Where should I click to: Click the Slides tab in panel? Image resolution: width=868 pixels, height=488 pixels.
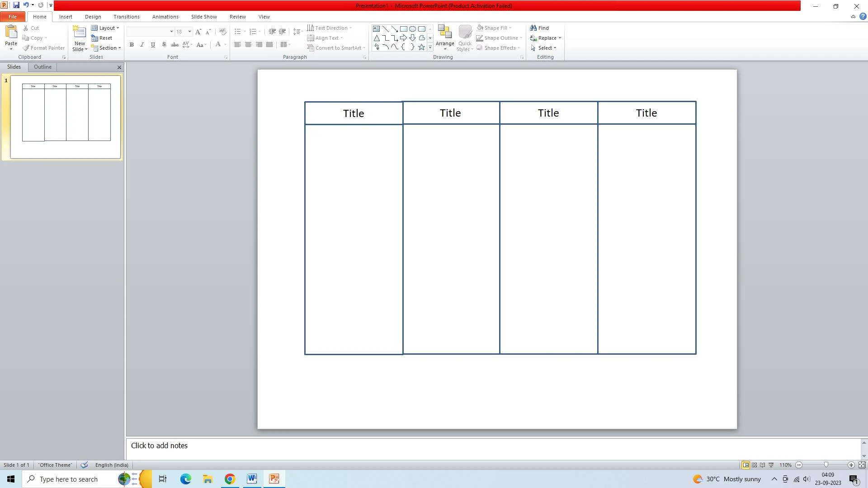[13, 67]
